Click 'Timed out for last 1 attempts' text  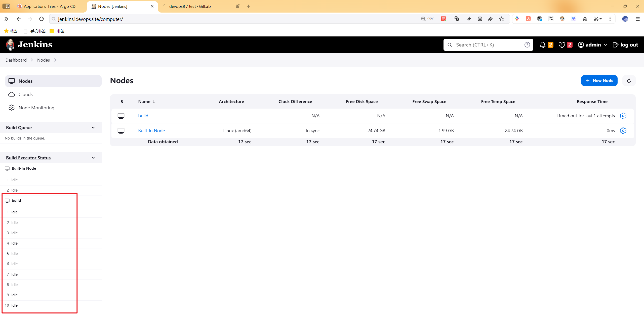coord(585,116)
